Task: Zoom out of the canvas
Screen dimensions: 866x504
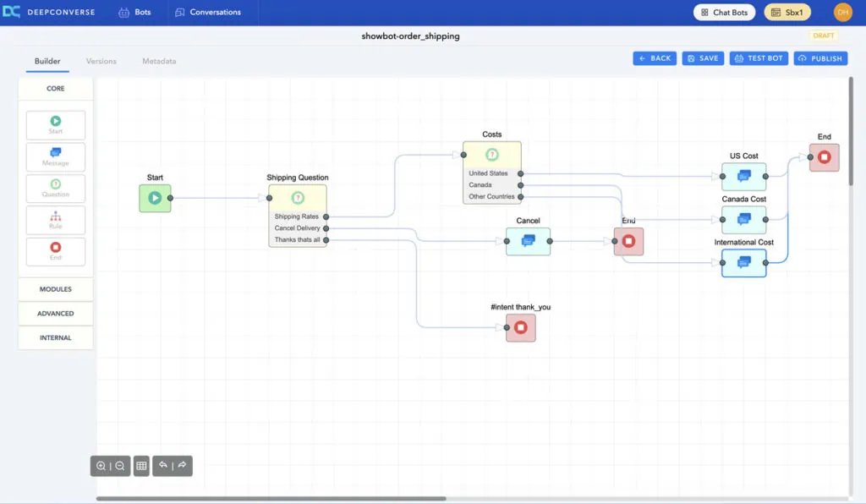Action: (120, 466)
